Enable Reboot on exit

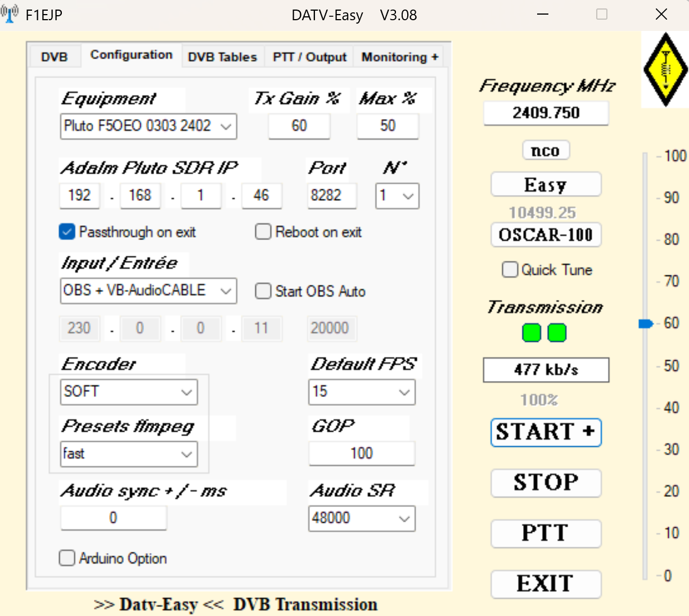263,232
